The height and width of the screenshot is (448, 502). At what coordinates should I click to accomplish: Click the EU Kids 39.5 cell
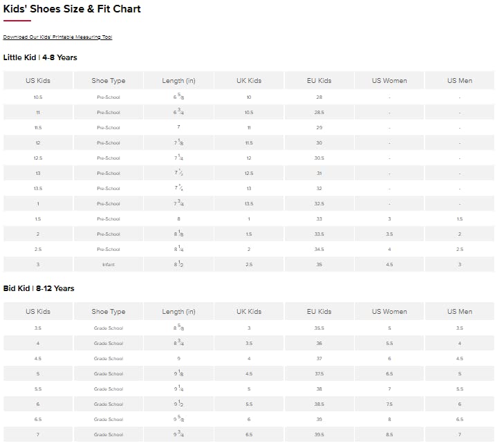pyautogui.click(x=319, y=435)
